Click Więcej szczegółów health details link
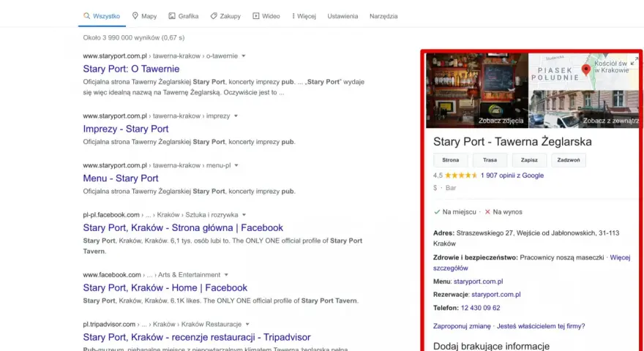This screenshot has height=351, width=644. click(532, 263)
